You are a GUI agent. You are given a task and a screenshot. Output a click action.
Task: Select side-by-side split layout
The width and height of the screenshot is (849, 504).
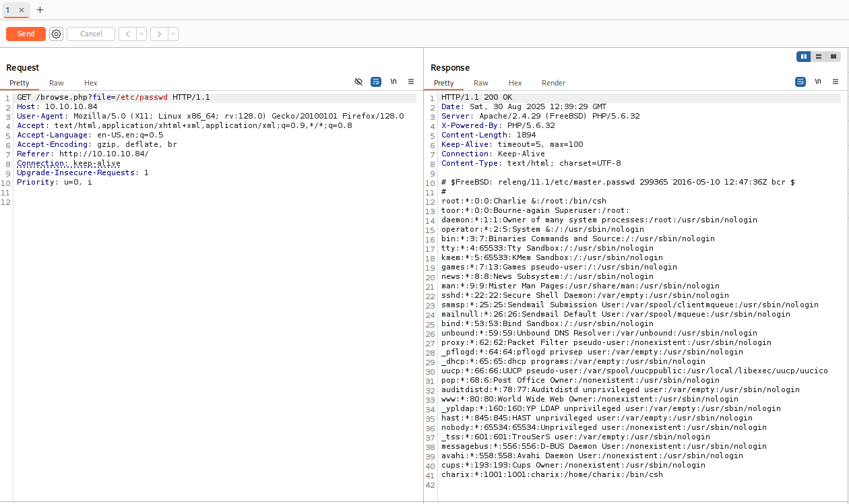tap(804, 57)
